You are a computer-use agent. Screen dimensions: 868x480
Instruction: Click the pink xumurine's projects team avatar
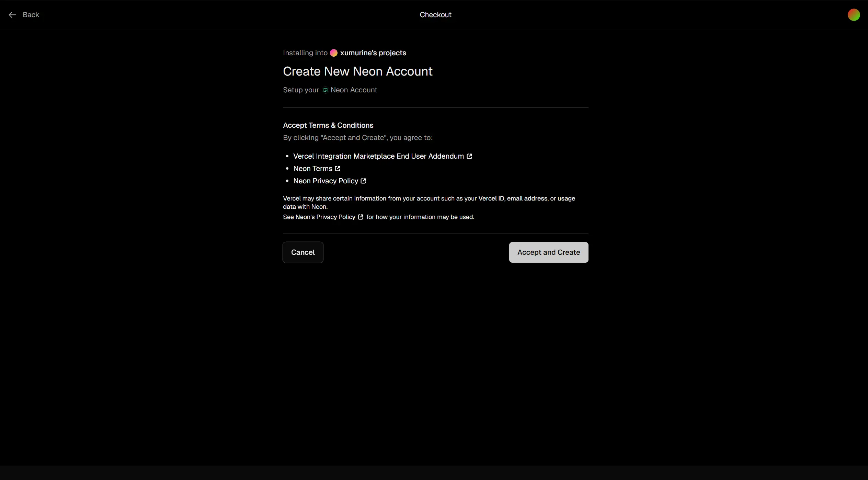[x=333, y=53]
